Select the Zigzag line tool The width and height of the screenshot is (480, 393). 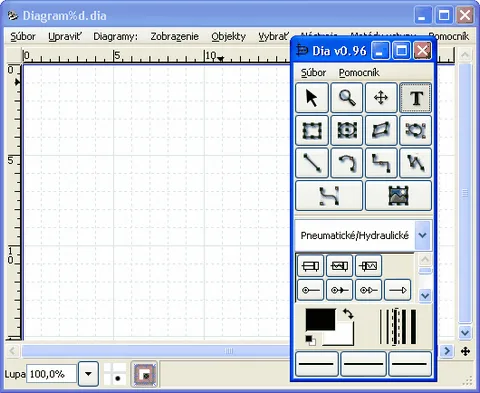pyautogui.click(x=381, y=163)
